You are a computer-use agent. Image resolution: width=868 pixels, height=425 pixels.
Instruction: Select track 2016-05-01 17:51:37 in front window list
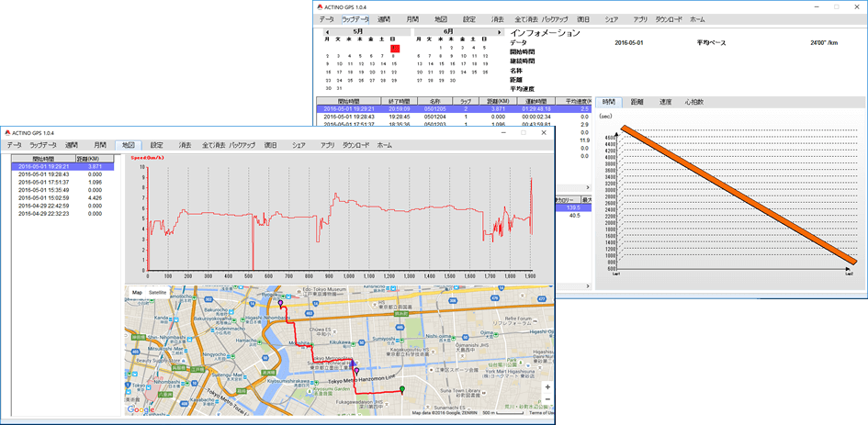62,182
